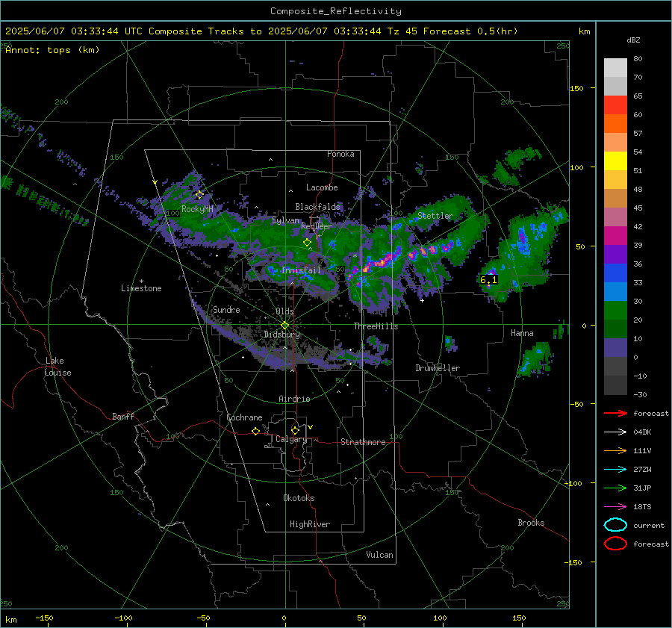Click the yellow swatch between 54 and 51
The width and height of the screenshot is (672, 628).
tap(615, 161)
